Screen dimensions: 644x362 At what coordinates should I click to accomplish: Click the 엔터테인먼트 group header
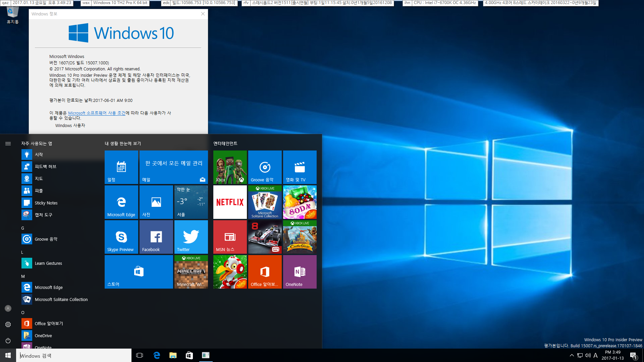[225, 143]
